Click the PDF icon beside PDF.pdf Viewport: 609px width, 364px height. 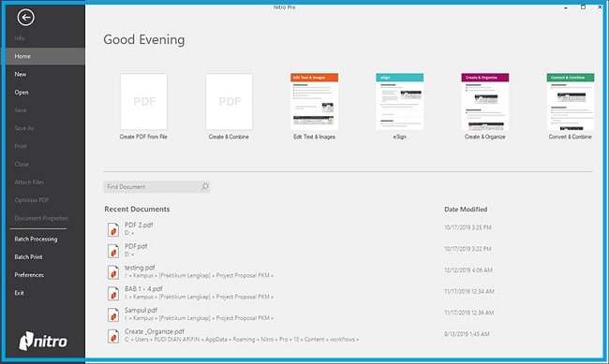point(113,251)
